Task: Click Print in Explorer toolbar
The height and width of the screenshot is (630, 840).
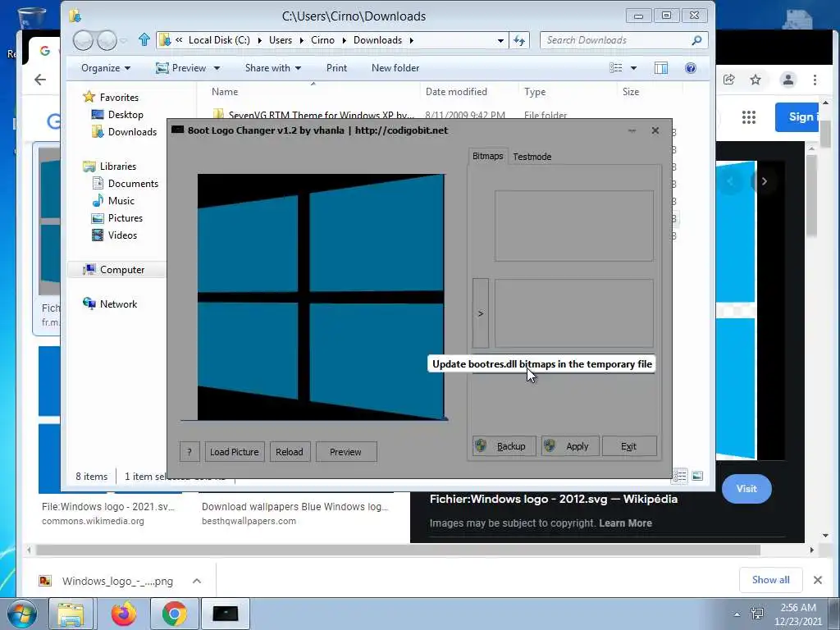Action: (336, 68)
